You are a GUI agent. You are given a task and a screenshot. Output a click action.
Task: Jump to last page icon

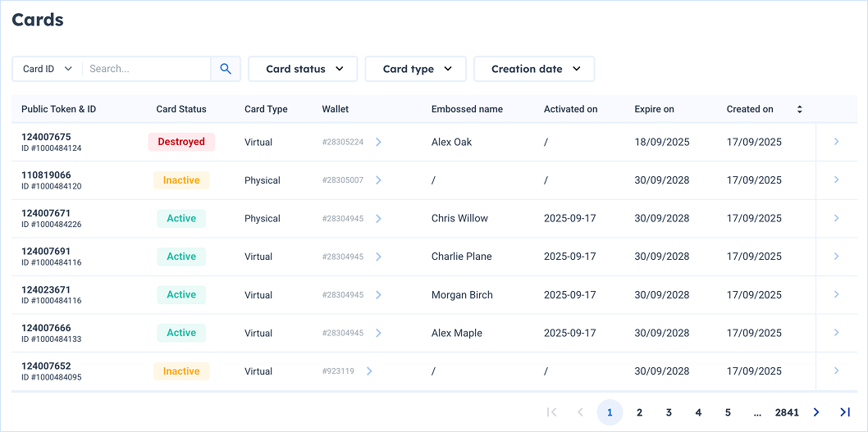[x=844, y=412]
